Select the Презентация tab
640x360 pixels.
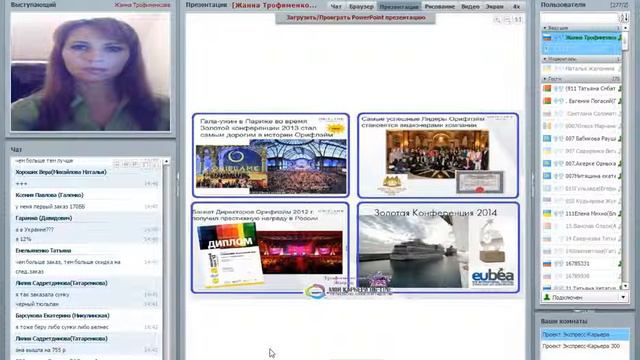(399, 7)
